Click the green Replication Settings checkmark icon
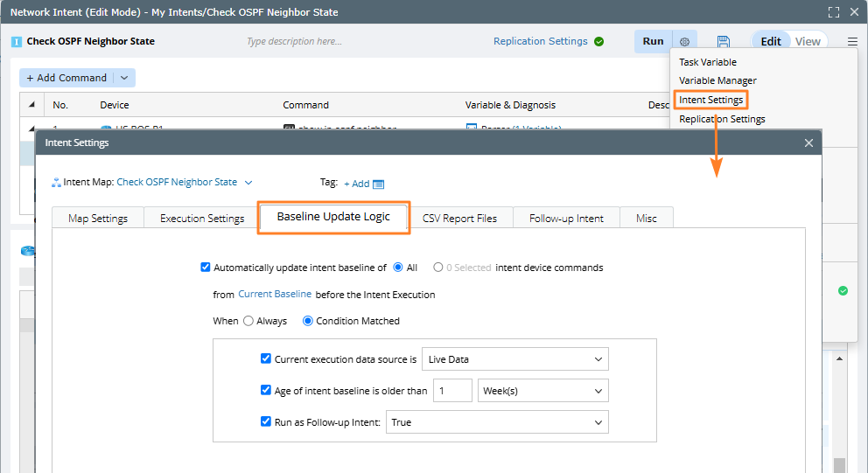Viewport: 868px width, 473px height. tap(598, 41)
